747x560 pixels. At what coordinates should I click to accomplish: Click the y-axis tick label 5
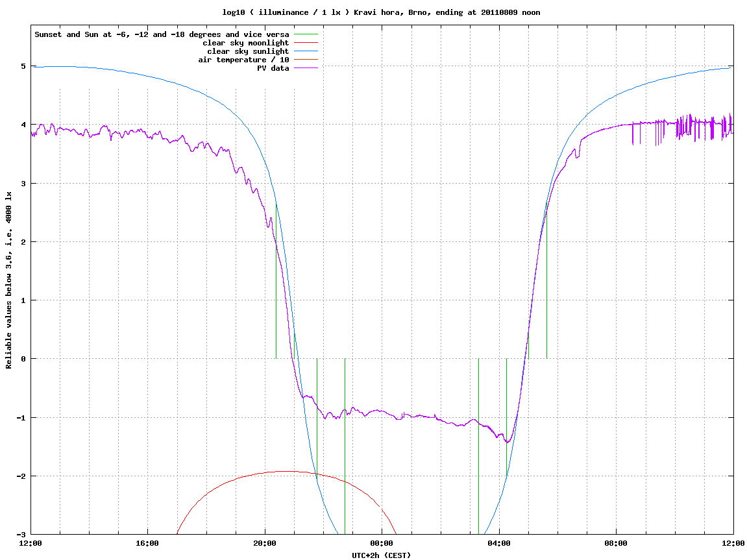(23, 66)
